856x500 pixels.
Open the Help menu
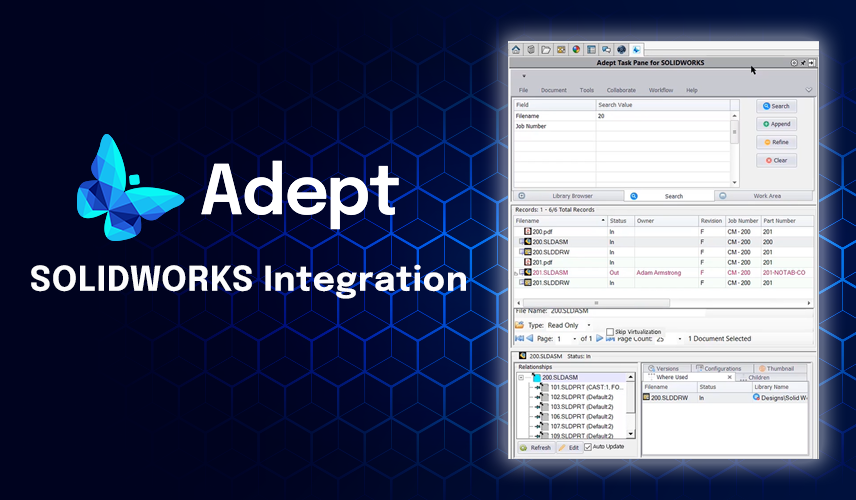tap(692, 90)
